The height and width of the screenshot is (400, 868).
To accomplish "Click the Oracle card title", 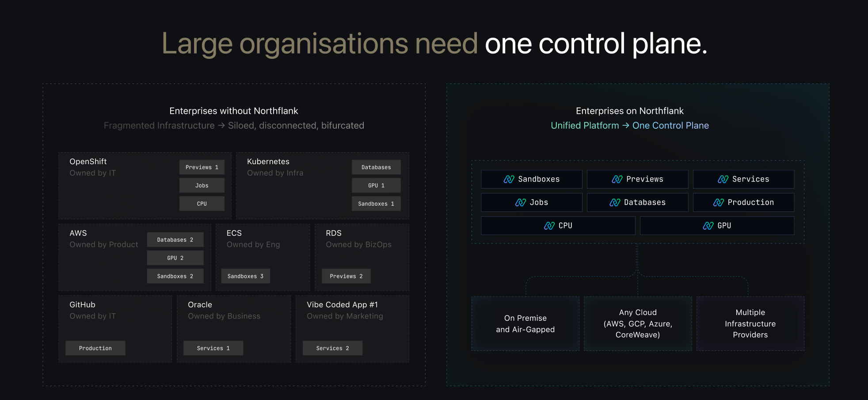I will 200,305.
